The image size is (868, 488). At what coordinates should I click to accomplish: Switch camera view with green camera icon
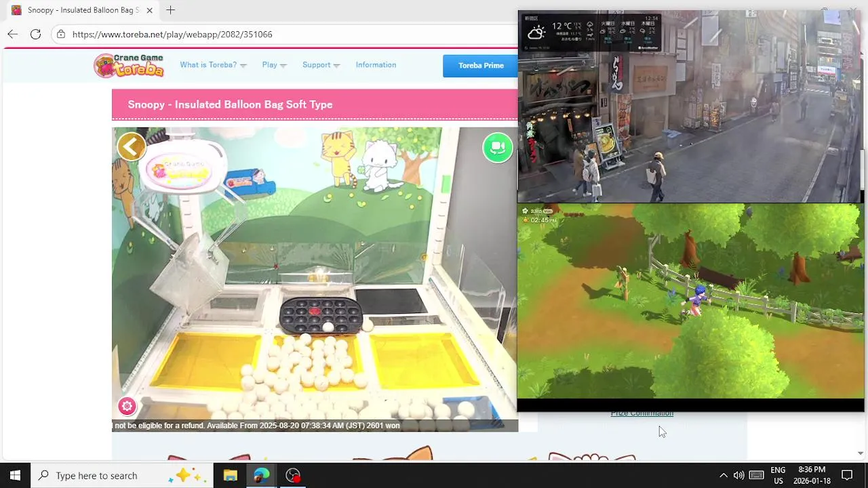pos(498,147)
